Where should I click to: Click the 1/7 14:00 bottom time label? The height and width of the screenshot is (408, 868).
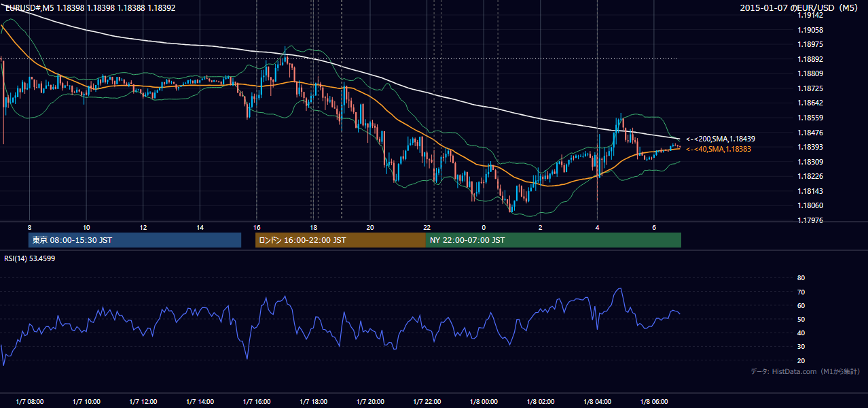click(200, 402)
